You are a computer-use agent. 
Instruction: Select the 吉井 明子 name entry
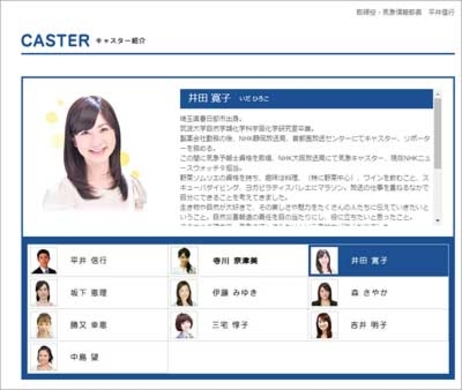[x=369, y=325]
